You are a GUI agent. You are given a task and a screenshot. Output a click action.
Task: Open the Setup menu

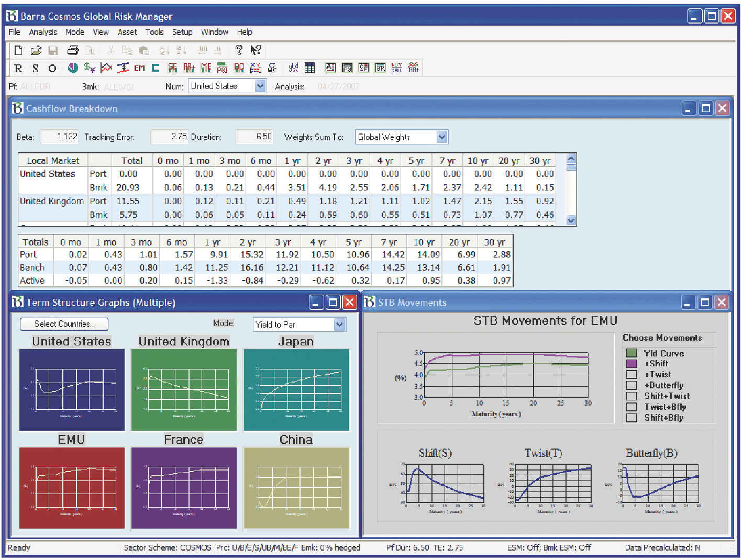click(182, 32)
